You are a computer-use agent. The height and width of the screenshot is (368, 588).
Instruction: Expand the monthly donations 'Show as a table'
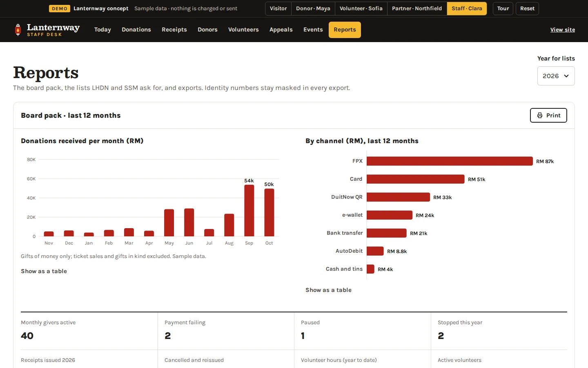coord(44,271)
